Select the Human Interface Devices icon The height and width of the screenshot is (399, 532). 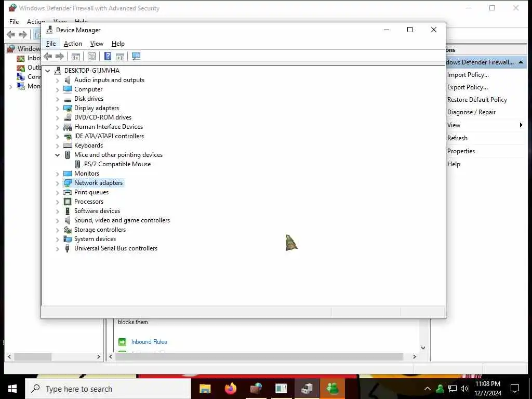(68, 127)
